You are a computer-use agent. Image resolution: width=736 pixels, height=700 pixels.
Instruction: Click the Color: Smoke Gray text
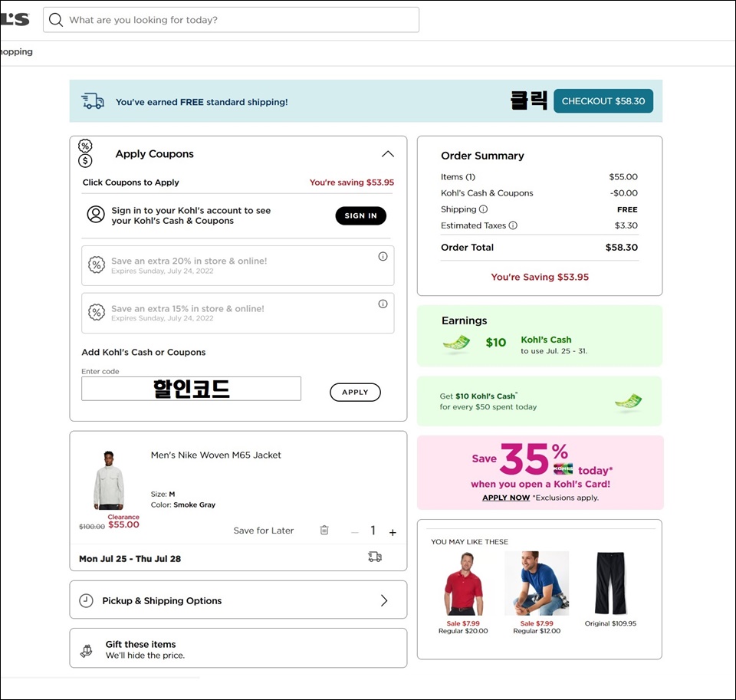183,504
